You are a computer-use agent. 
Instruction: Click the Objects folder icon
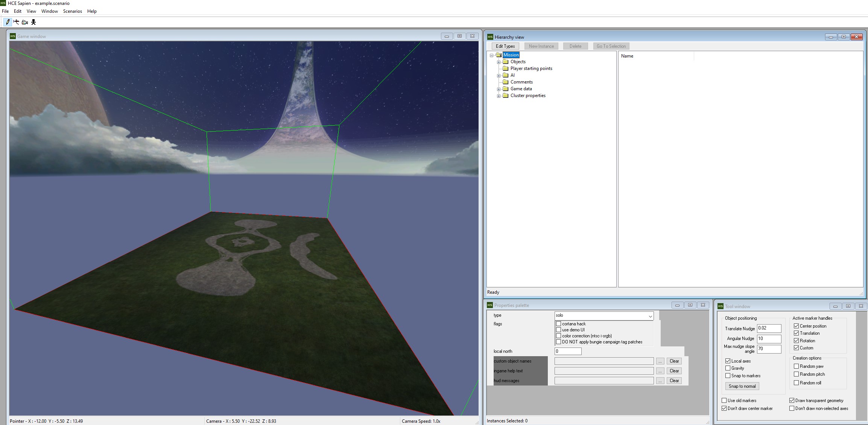(506, 62)
